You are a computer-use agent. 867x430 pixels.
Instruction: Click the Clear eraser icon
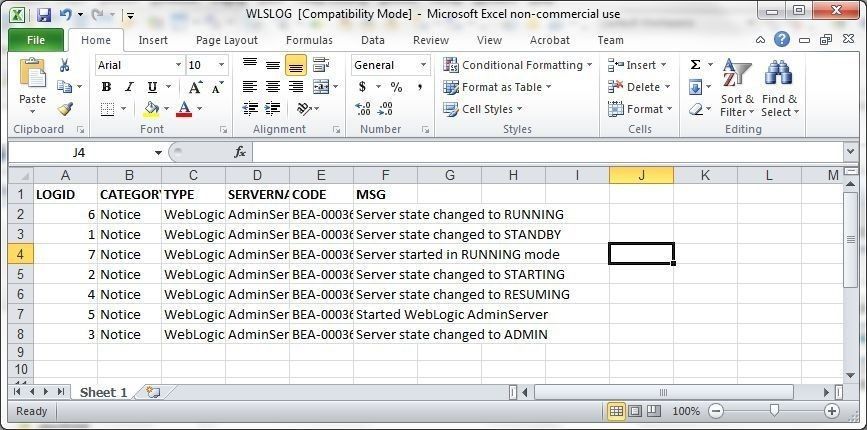pyautogui.click(x=695, y=109)
